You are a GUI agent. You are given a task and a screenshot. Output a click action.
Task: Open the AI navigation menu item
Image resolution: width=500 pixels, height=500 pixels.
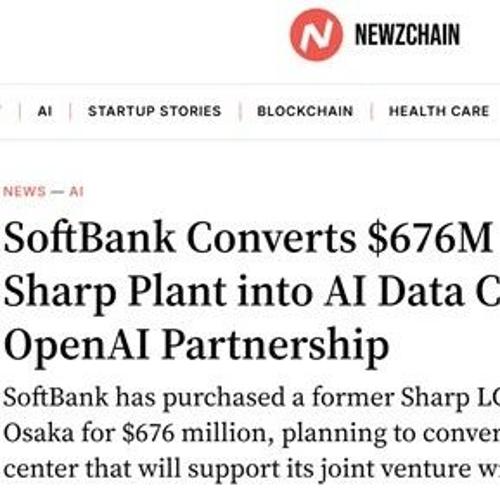45,111
